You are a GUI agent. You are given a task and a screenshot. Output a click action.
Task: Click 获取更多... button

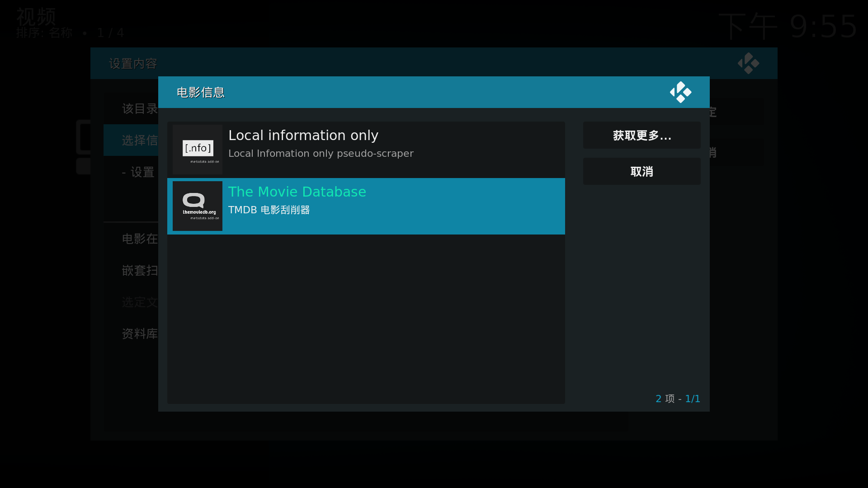642,136
